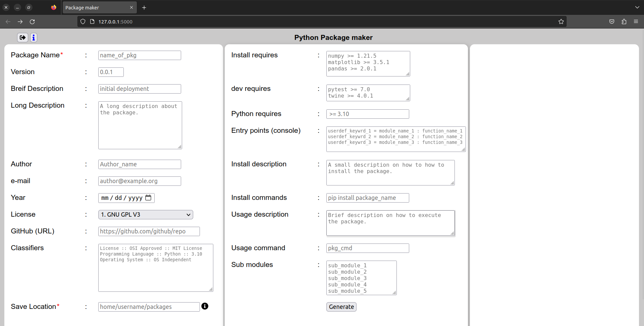Click the tracking protection shield icon
This screenshot has height=326, width=644.
coord(83,21)
